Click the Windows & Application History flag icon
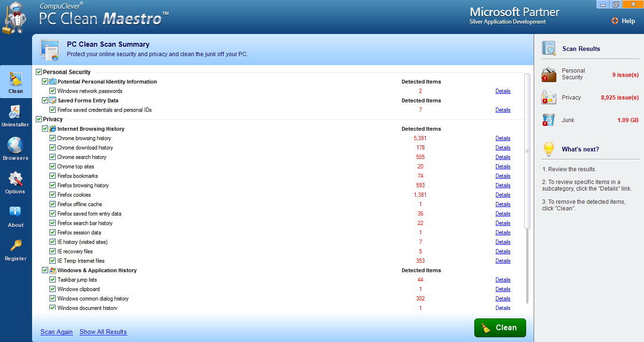This screenshot has height=342, width=644. (53, 270)
